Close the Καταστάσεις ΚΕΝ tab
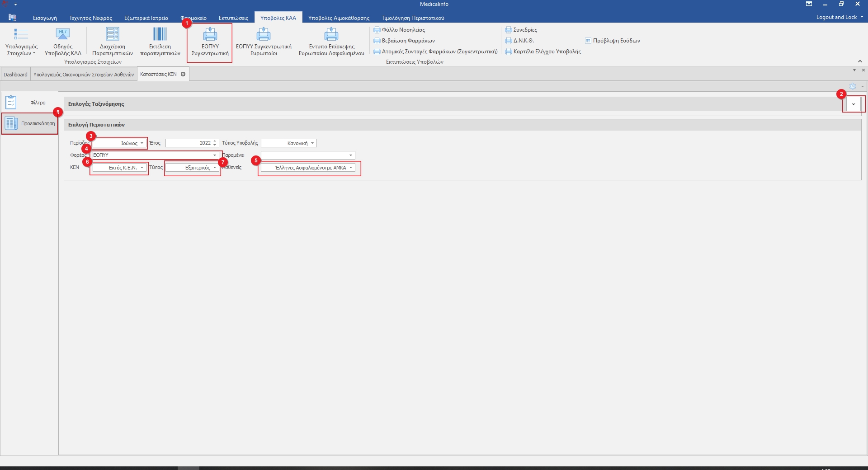 pos(183,74)
